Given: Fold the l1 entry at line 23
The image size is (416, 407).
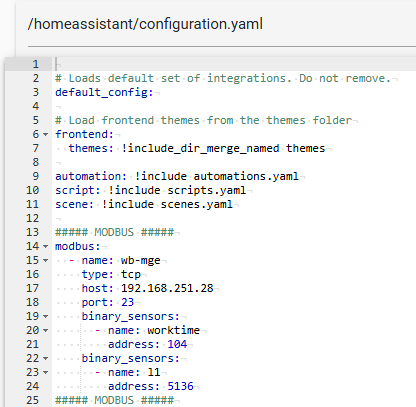Looking at the screenshot, I should coord(45,372).
